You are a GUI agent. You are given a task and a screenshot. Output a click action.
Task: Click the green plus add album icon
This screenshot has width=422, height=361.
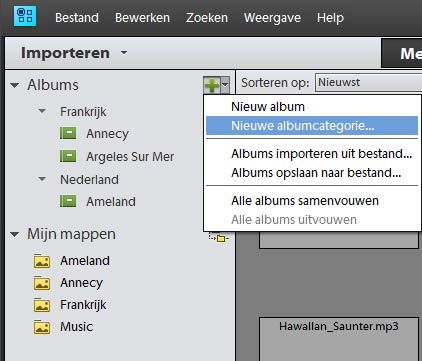(212, 85)
